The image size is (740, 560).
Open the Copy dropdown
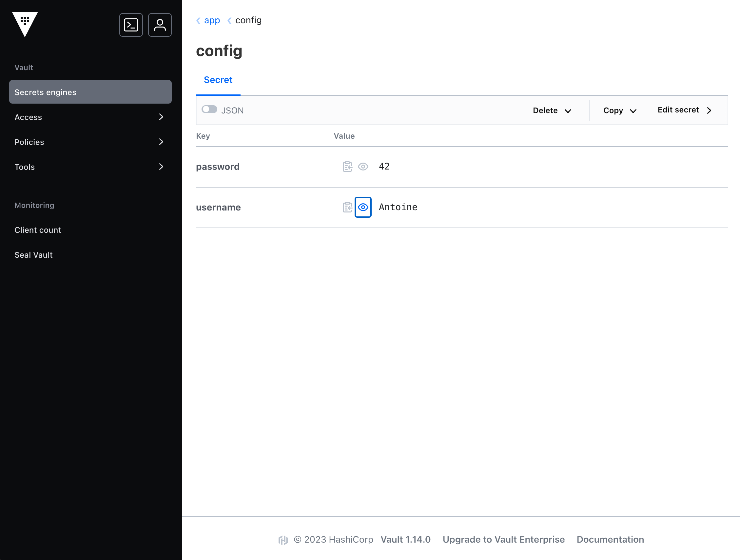[x=620, y=110]
